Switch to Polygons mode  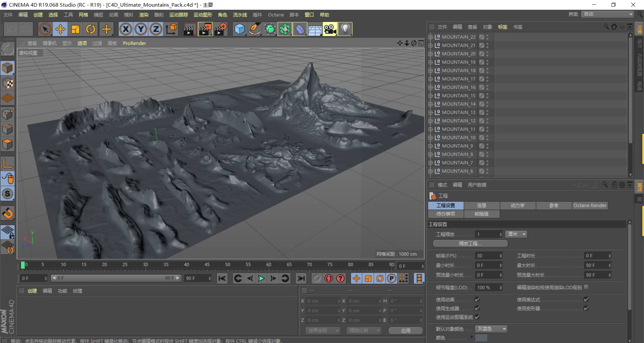(x=7, y=145)
